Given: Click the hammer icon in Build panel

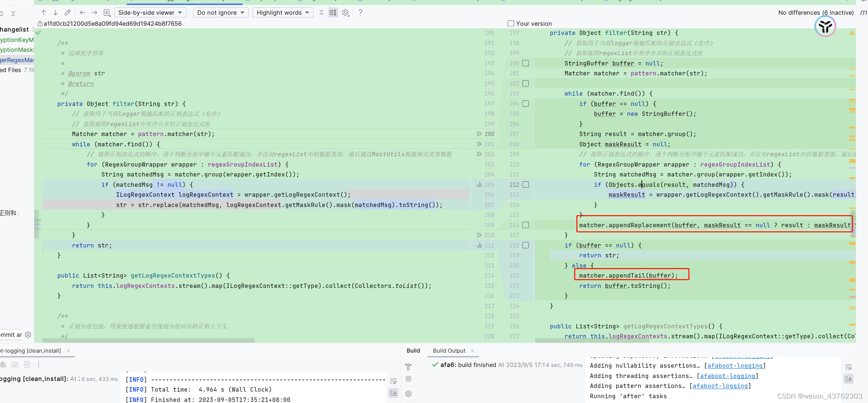Looking at the screenshot, I should tap(408, 367).
